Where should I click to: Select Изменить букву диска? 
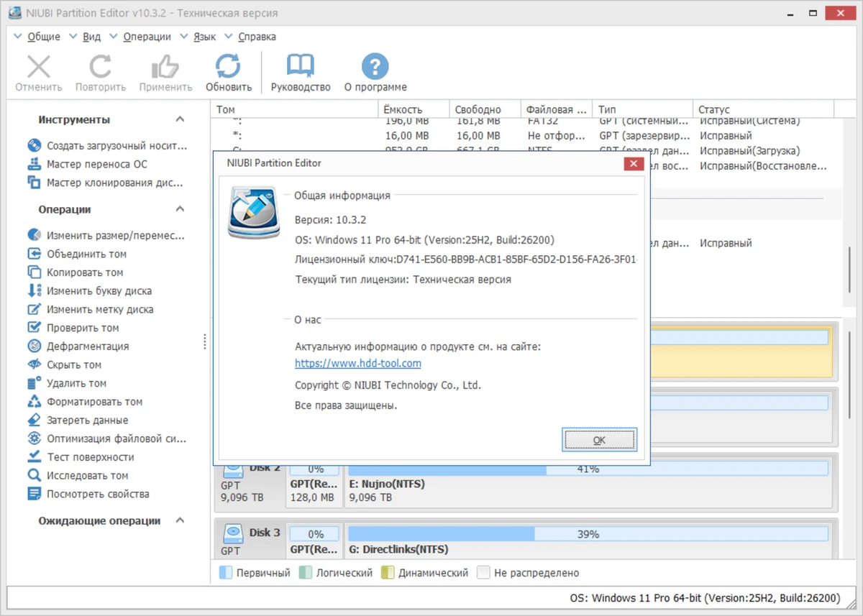[x=90, y=291]
